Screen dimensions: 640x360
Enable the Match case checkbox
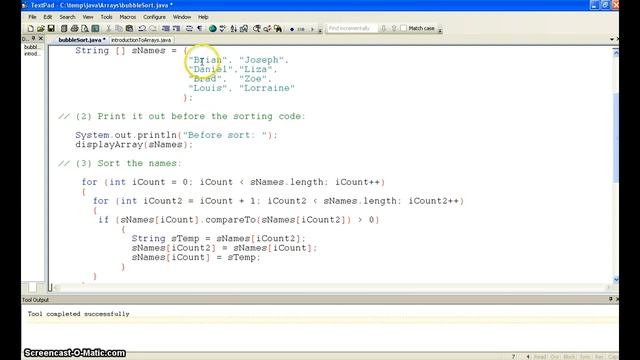404,28
